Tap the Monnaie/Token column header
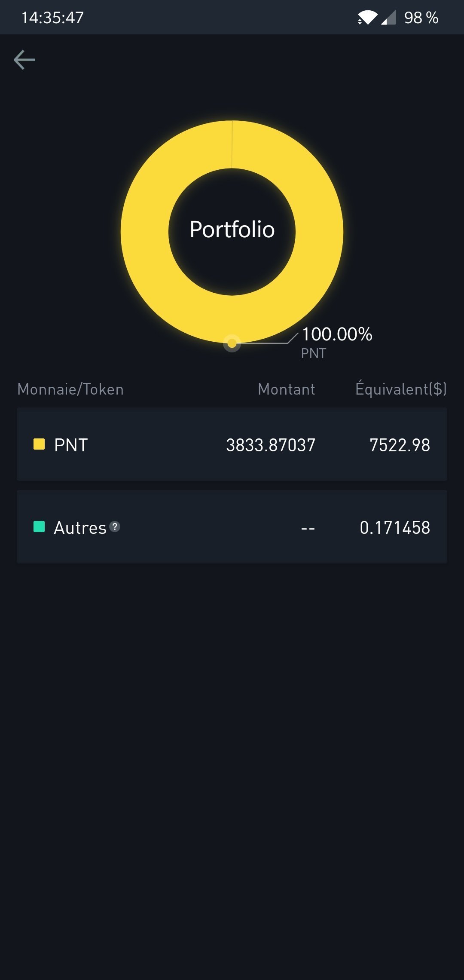The width and height of the screenshot is (464, 980). coord(70,389)
